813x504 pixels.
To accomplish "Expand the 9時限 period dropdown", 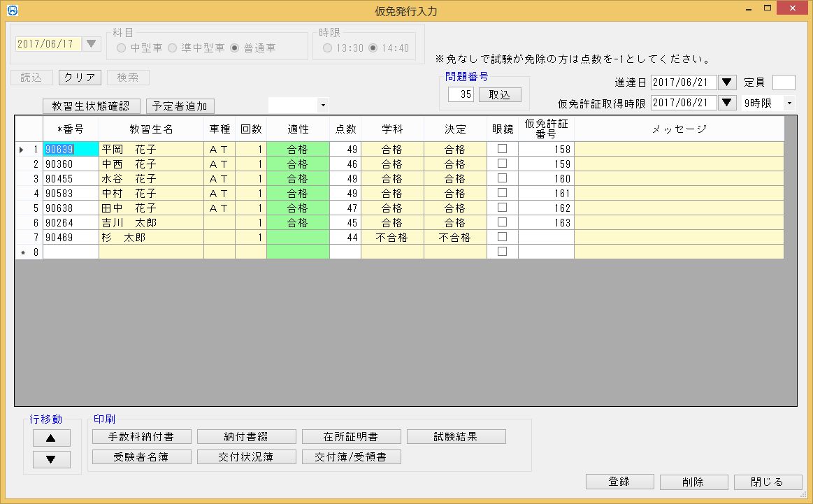I will 789,103.
